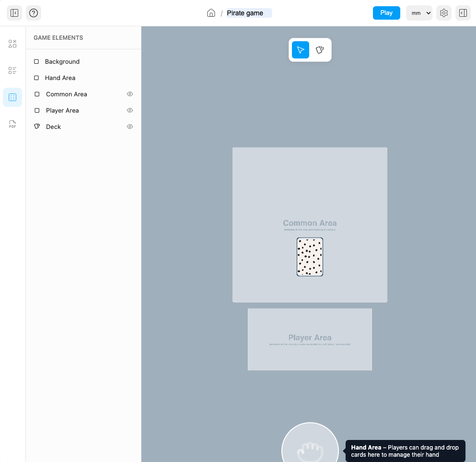Select the game elements grid icon

(12, 97)
